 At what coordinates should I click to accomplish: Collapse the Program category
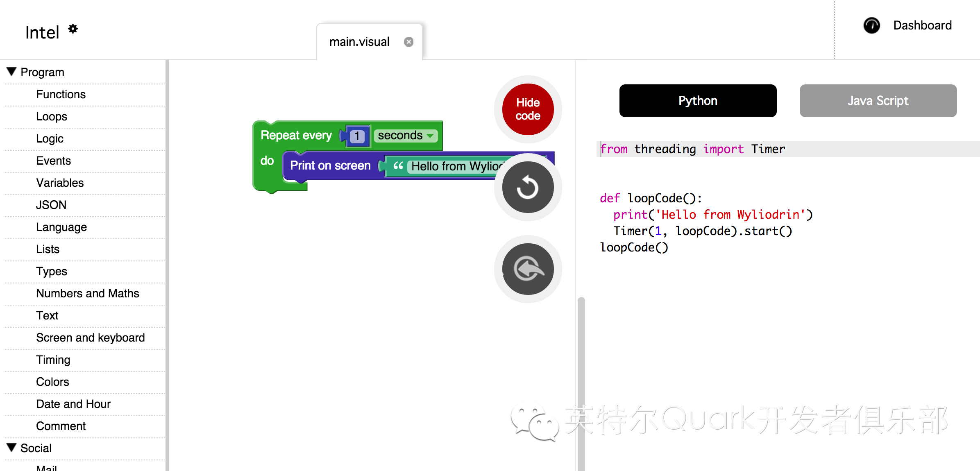pos(11,72)
